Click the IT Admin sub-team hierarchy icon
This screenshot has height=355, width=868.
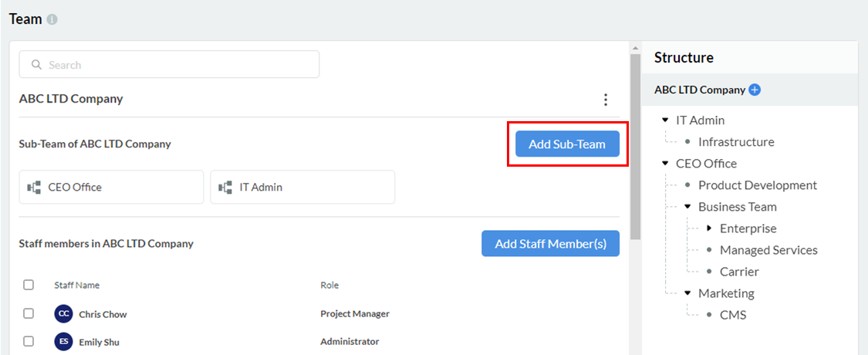pyautogui.click(x=225, y=187)
